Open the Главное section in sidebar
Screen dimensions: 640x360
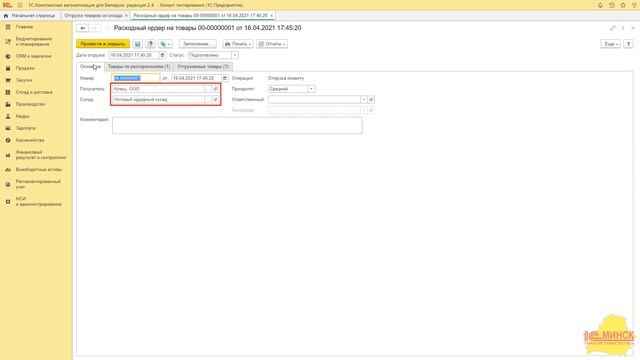(x=24, y=27)
